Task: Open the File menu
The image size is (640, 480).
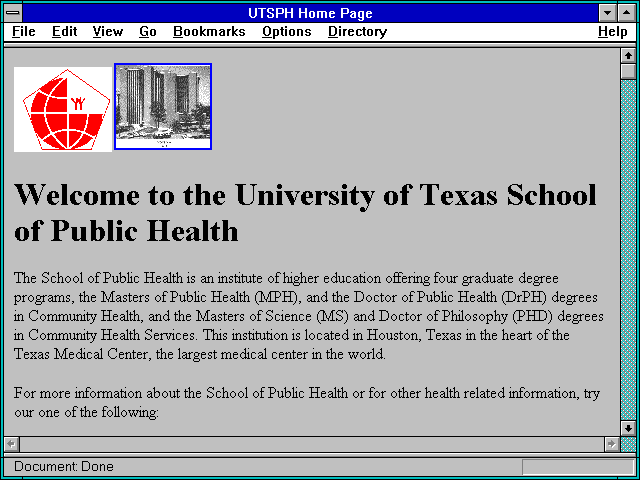Action: pyautogui.click(x=24, y=31)
